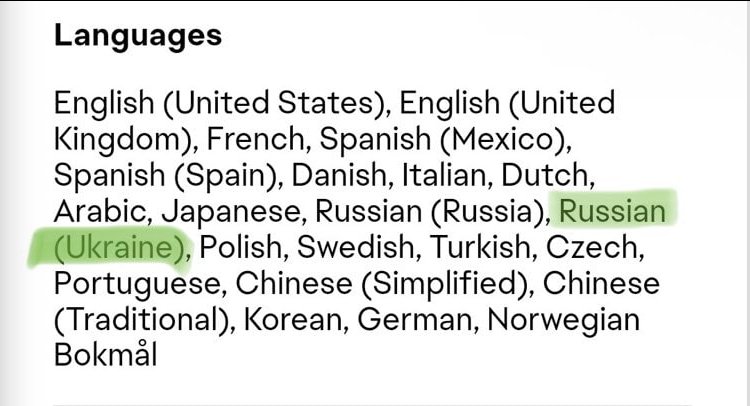Click the word Korean
The image size is (750, 406).
(293, 319)
